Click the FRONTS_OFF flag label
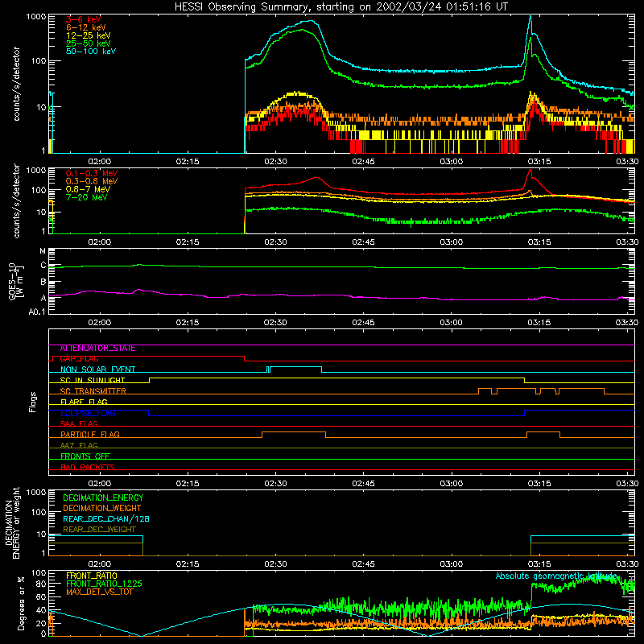 tap(85, 456)
